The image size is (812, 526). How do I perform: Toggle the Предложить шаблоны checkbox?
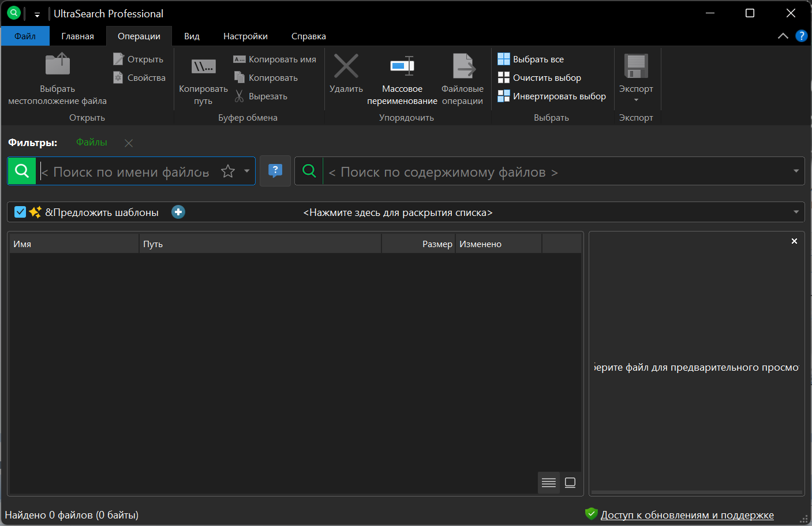[20, 212]
